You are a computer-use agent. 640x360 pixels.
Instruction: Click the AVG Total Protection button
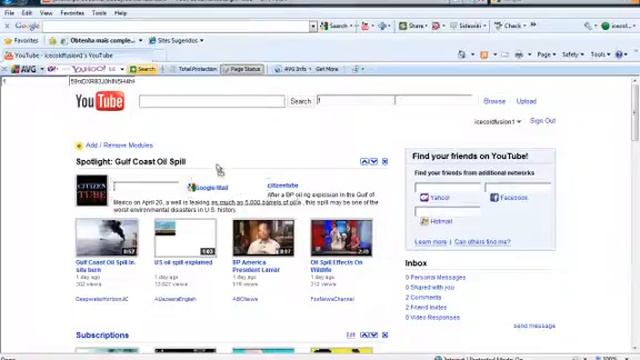[x=193, y=69]
